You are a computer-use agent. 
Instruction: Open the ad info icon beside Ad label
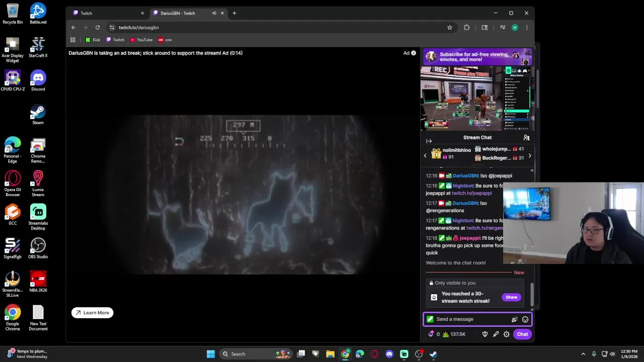tap(414, 53)
